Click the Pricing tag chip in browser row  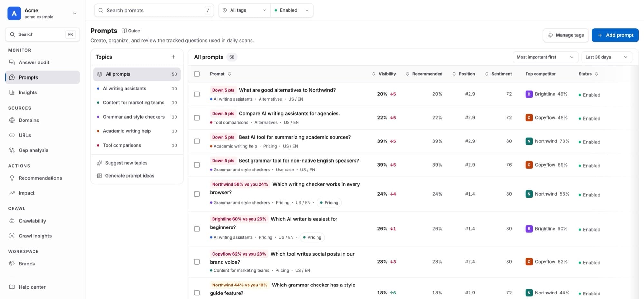pos(329,203)
